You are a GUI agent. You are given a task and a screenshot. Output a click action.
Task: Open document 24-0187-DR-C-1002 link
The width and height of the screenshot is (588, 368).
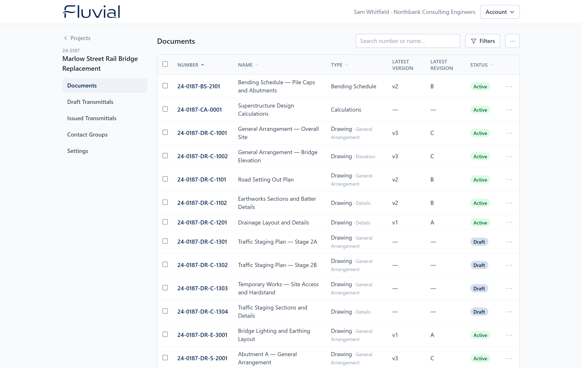[202, 156]
